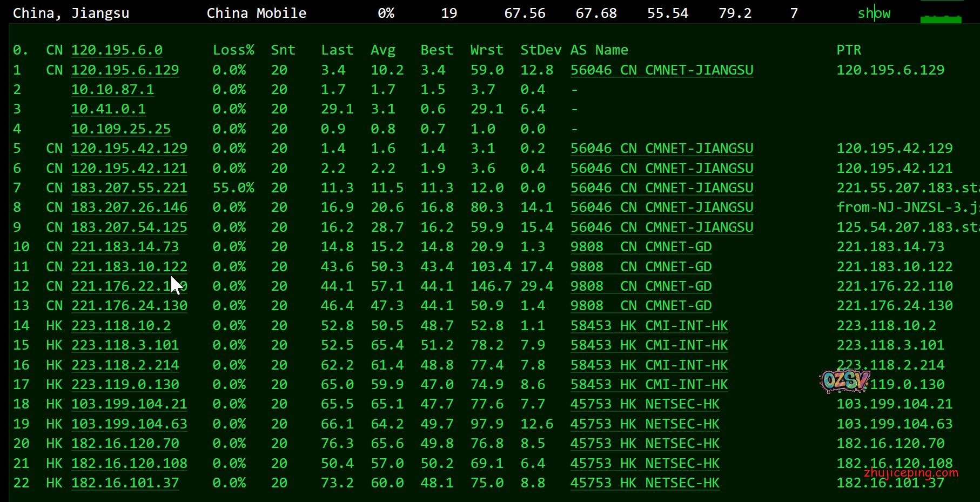
Task: Click the 183.207.55.221 IP with 55% loss
Action: pyautogui.click(x=129, y=188)
